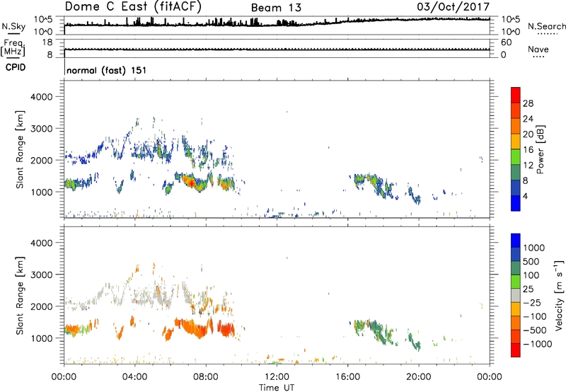Click the right-side "10^0" noise axis label

pos(511,32)
